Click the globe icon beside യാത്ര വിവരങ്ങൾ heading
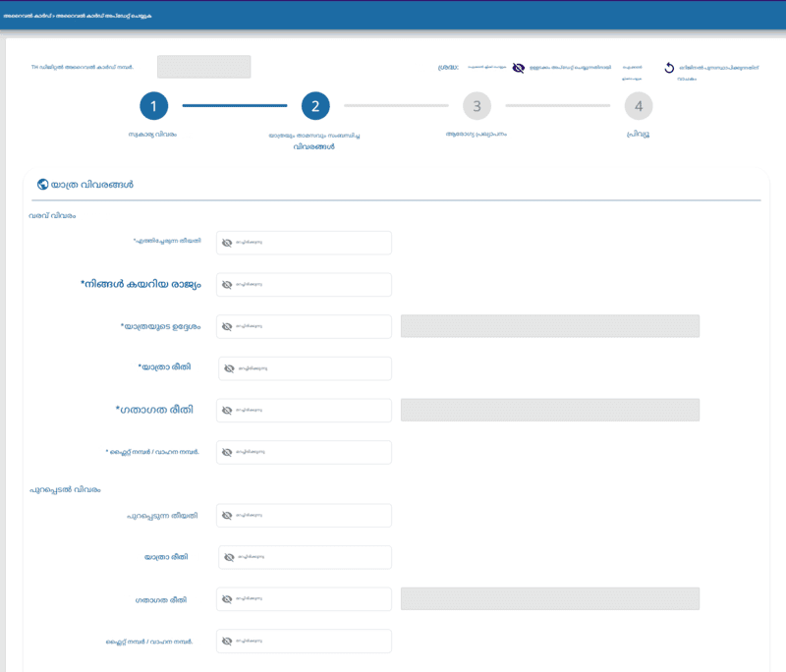Viewport: 786px width, 672px height. point(42,184)
